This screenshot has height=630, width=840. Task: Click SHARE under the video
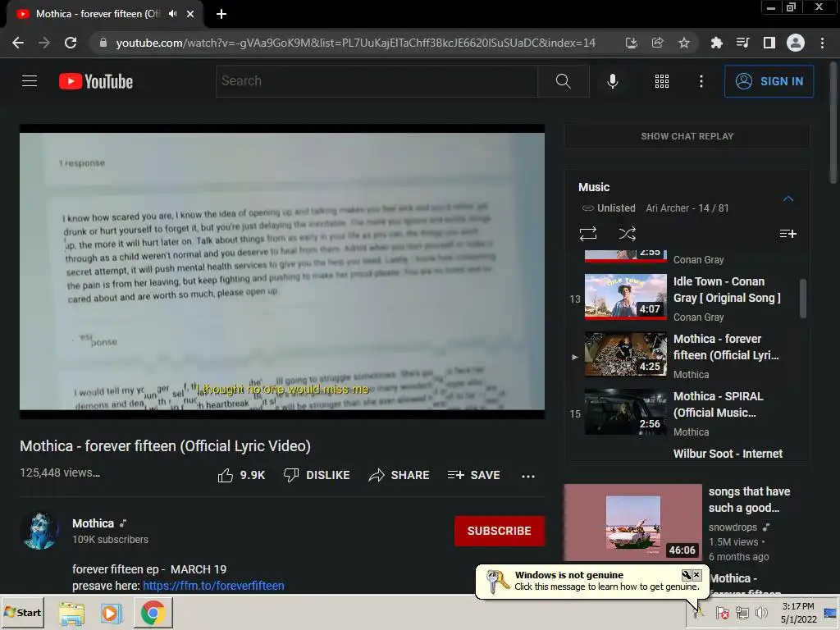[399, 475]
